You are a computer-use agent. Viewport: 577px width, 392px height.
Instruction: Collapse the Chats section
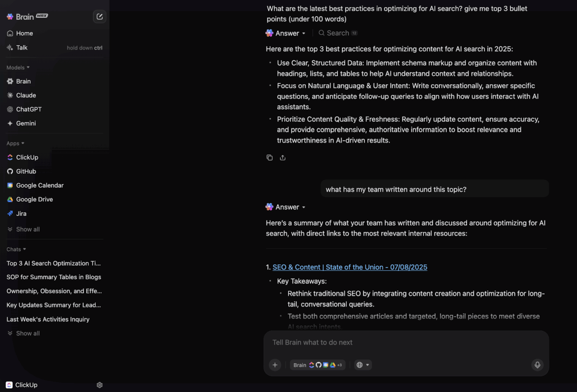[x=16, y=249]
